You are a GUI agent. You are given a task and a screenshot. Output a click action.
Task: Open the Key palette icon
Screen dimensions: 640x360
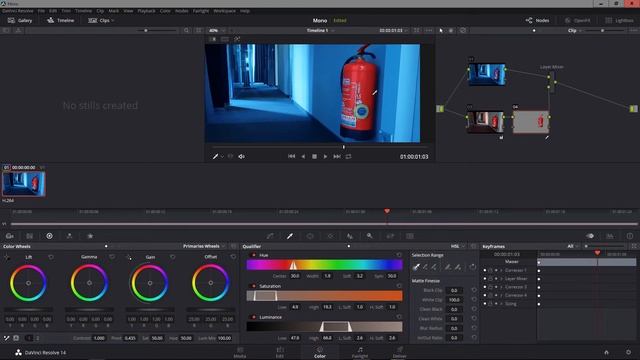point(369,236)
